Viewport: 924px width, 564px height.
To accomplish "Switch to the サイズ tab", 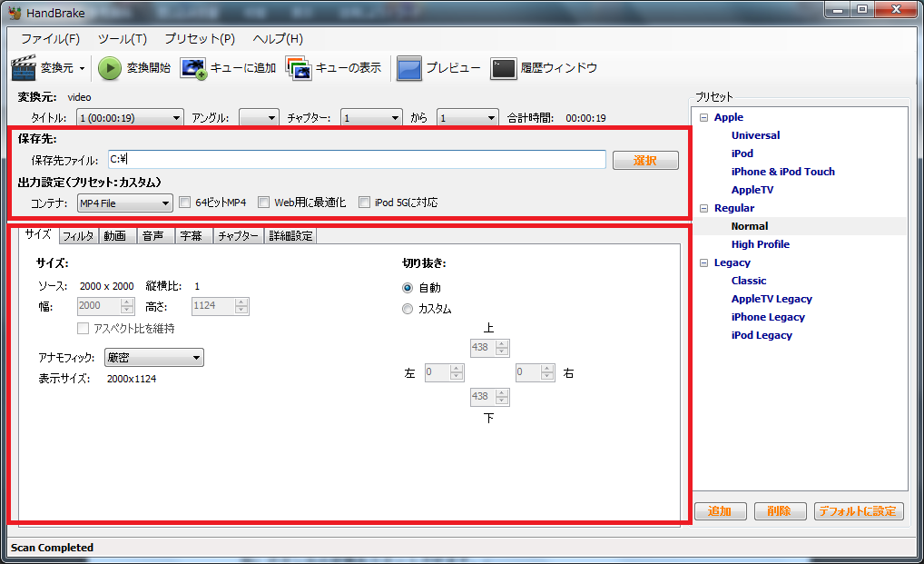I will pos(38,234).
